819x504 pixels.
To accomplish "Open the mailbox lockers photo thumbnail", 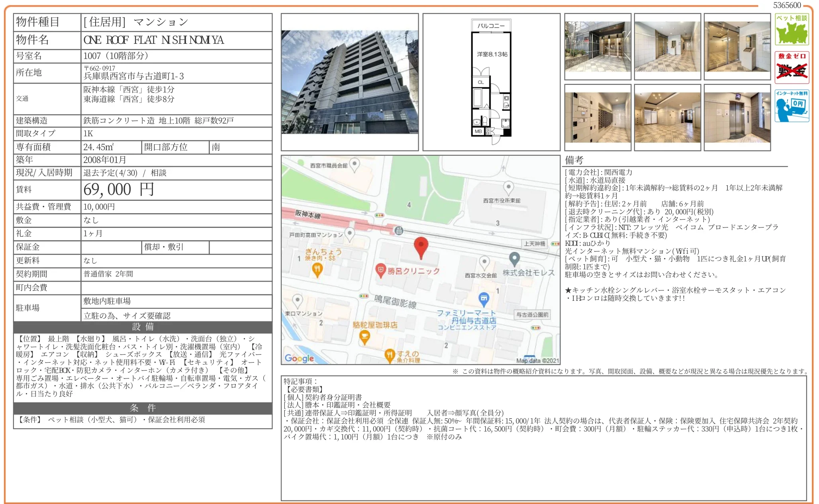I will 598,118.
